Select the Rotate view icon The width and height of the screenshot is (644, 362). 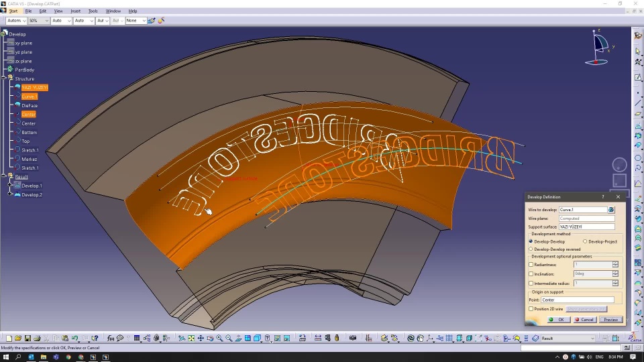pos(210,338)
